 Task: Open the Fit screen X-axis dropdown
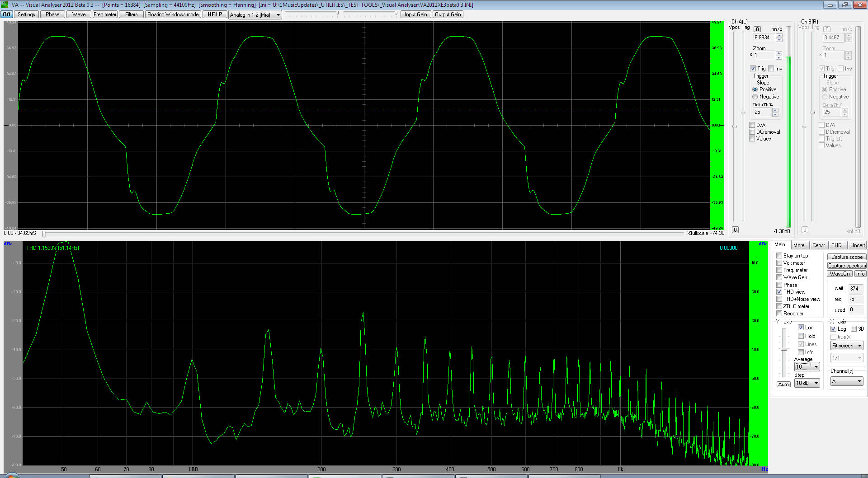pos(859,346)
